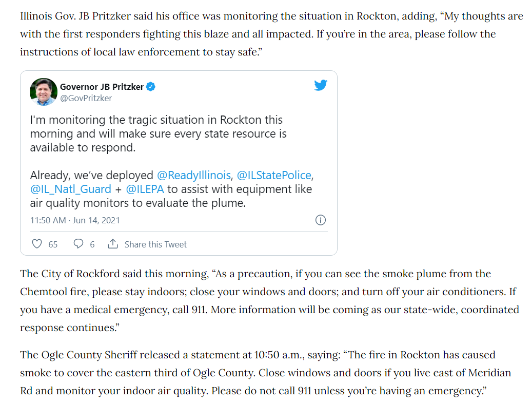Click the @GovPritzker handle

[86, 98]
